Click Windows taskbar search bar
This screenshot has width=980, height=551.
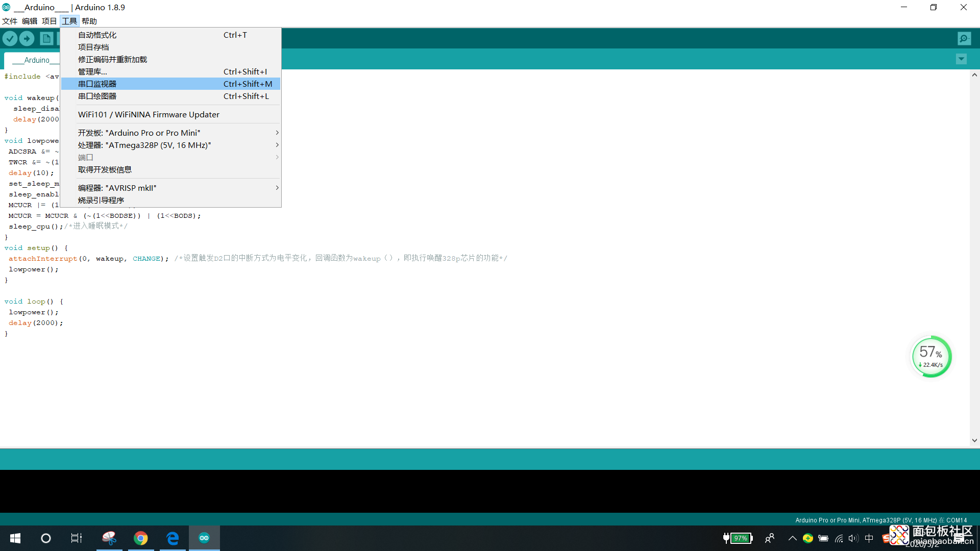(x=45, y=538)
